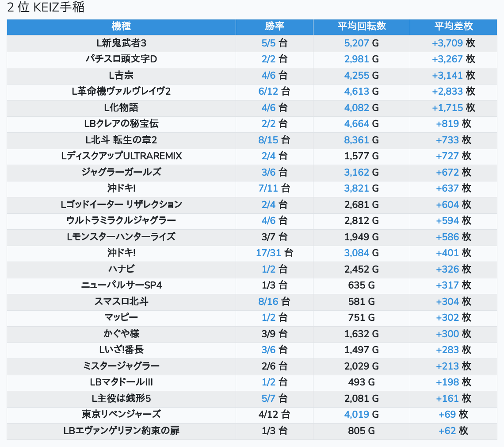This screenshot has width=504, height=447.
Task: Click the 平均回転数 column header
Action: coord(361,27)
